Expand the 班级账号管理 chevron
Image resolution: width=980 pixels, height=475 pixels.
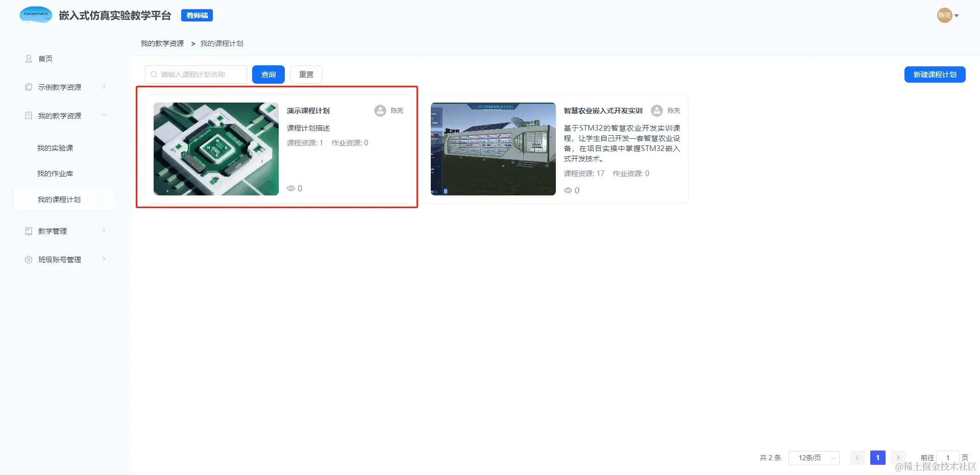tap(104, 259)
